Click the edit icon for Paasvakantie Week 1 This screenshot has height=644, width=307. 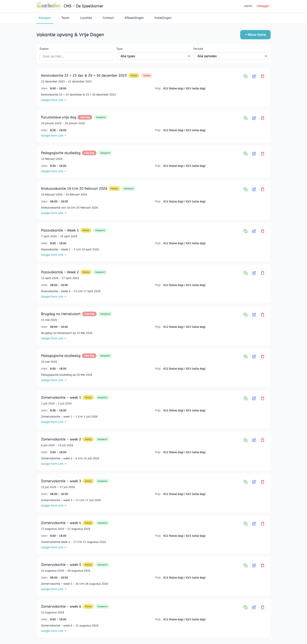pos(254,231)
